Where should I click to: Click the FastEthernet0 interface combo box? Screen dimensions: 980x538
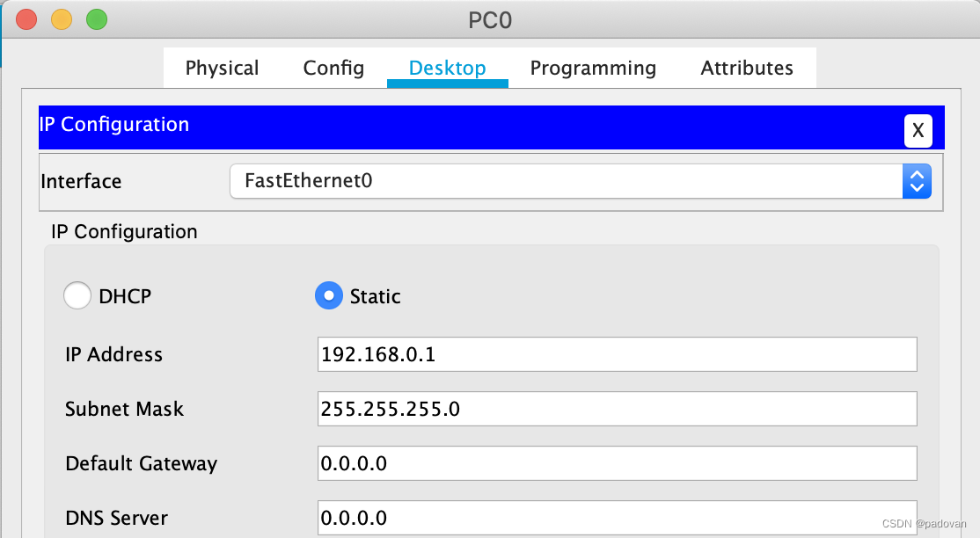[x=580, y=181]
